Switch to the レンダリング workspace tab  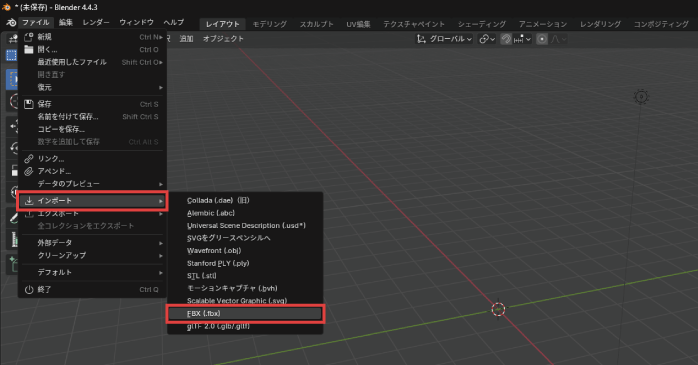click(x=601, y=24)
